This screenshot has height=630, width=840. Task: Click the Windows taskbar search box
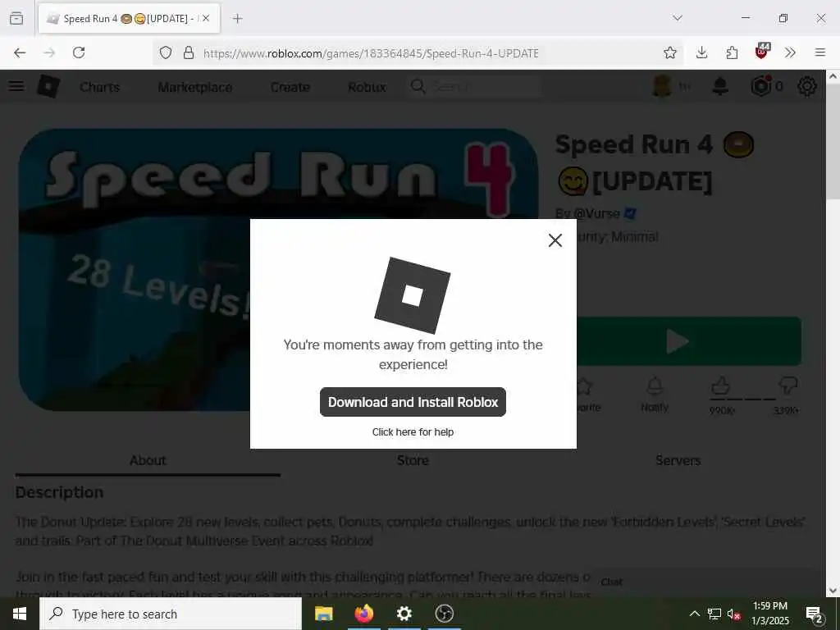click(171, 614)
